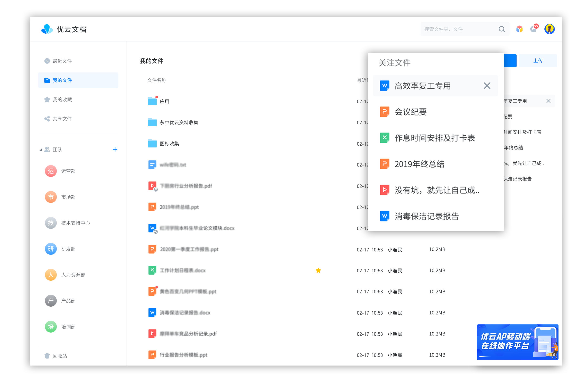This screenshot has height=385, width=588.
Task: Open the 应用 folder icon
Action: pos(152,101)
